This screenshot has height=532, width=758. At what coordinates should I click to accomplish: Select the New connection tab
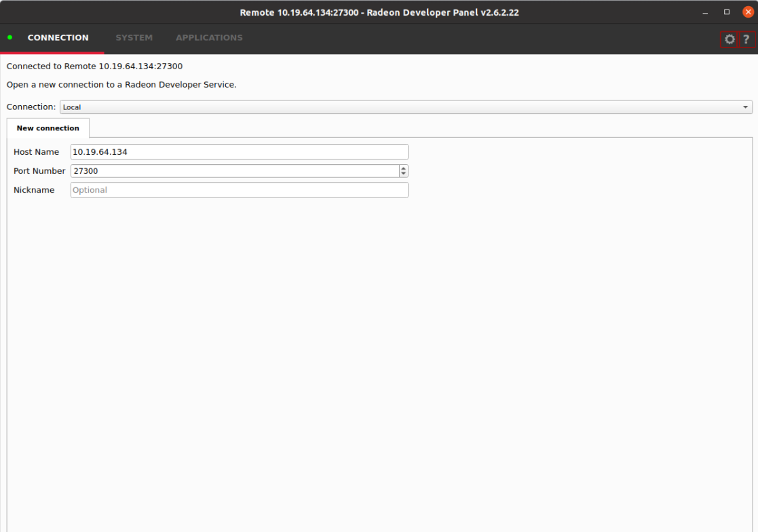tap(48, 128)
